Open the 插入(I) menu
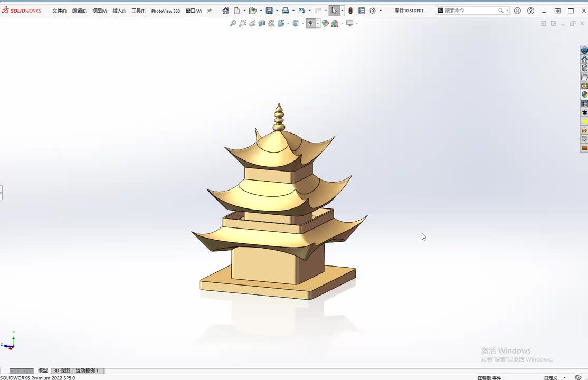 (x=119, y=11)
